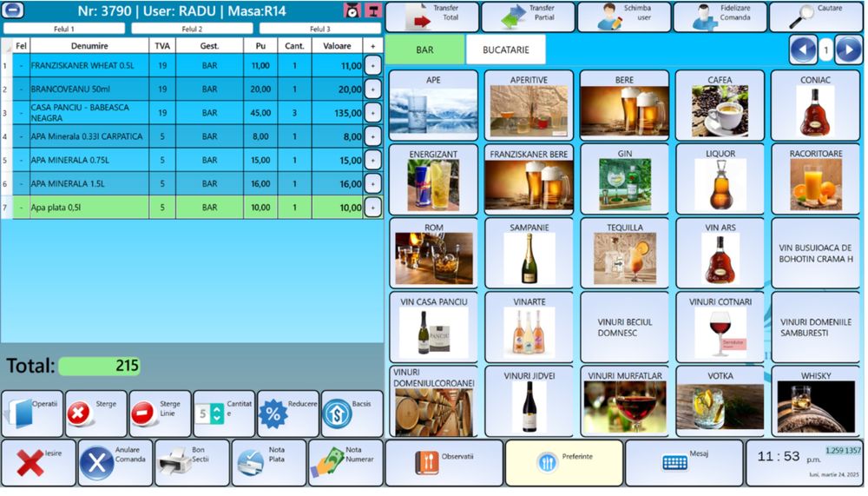This screenshot has height=496, width=868.
Task: Select Felul 3 course
Action: pyautogui.click(x=320, y=29)
